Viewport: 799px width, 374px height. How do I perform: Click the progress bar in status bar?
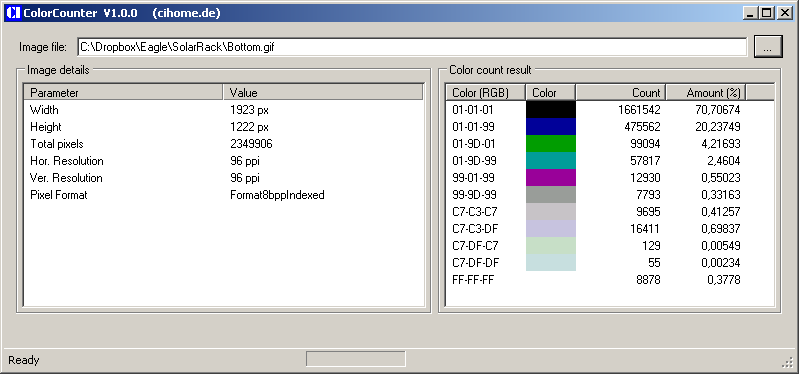click(x=356, y=359)
